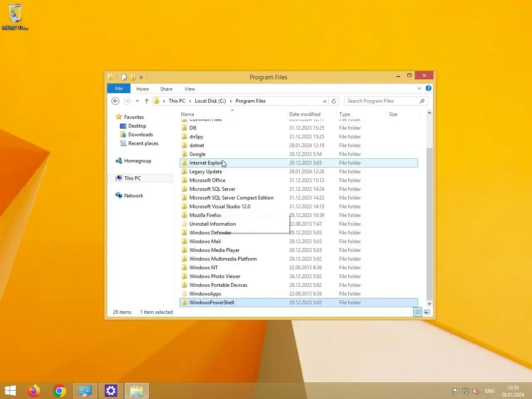Expand the arrow after This PC breadcrumb
This screenshot has height=399, width=532.
(190, 101)
